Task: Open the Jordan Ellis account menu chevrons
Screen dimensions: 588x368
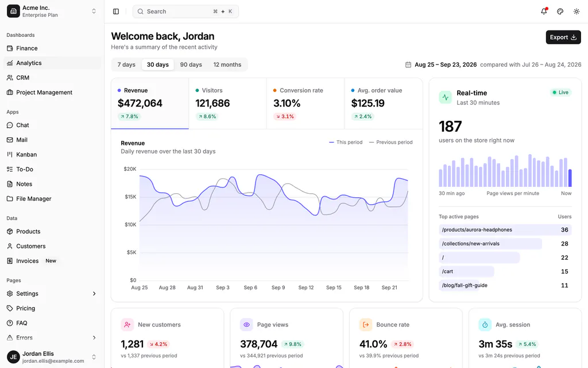Action: (x=94, y=356)
